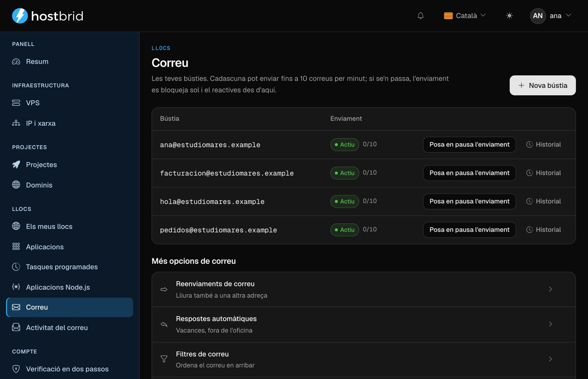588x379 pixels.
Task: Open the notifications bell
Action: coord(421,16)
